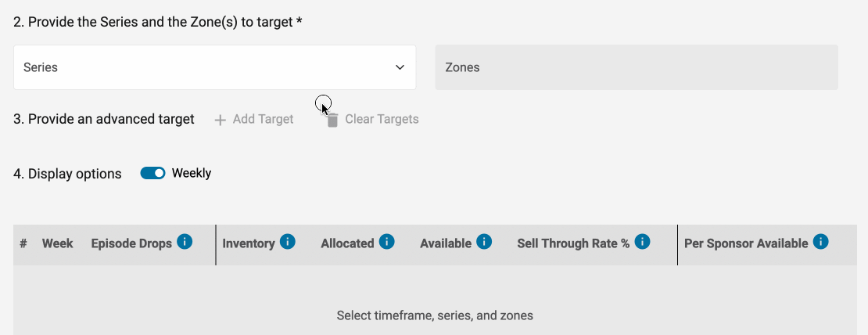Screen dimensions: 868x335
Task: Click the plus icon next to Add Target
Action: 221,120
